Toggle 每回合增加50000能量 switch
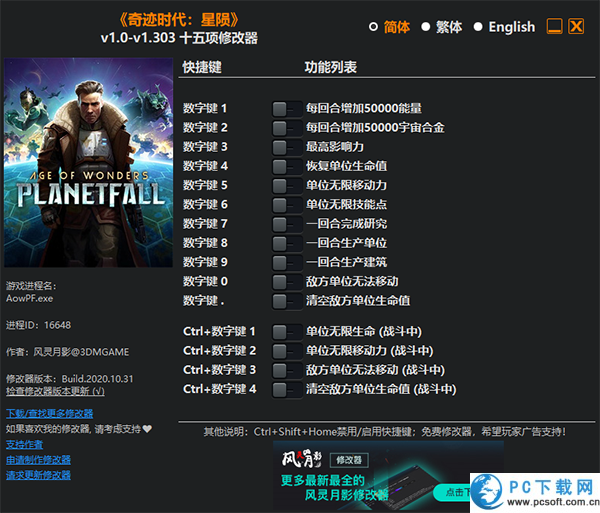The width and height of the screenshot is (600, 513). click(287, 109)
